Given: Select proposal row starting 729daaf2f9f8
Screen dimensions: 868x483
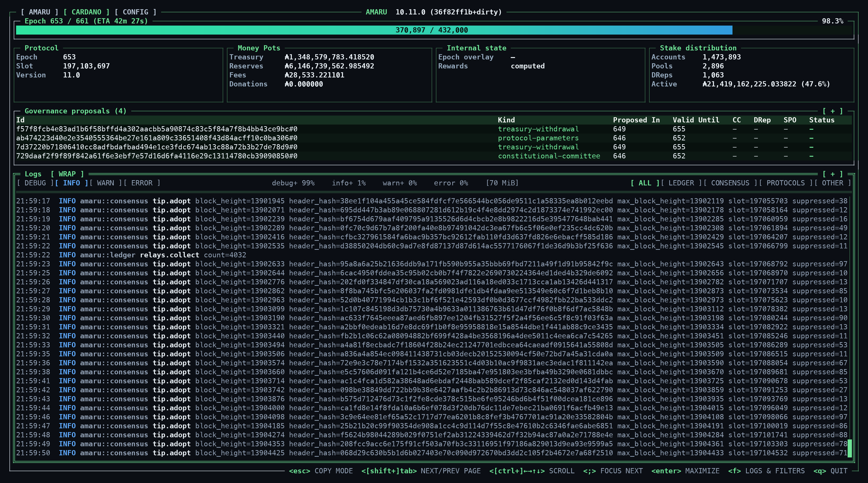Looking at the screenshot, I should pyautogui.click(x=434, y=156).
